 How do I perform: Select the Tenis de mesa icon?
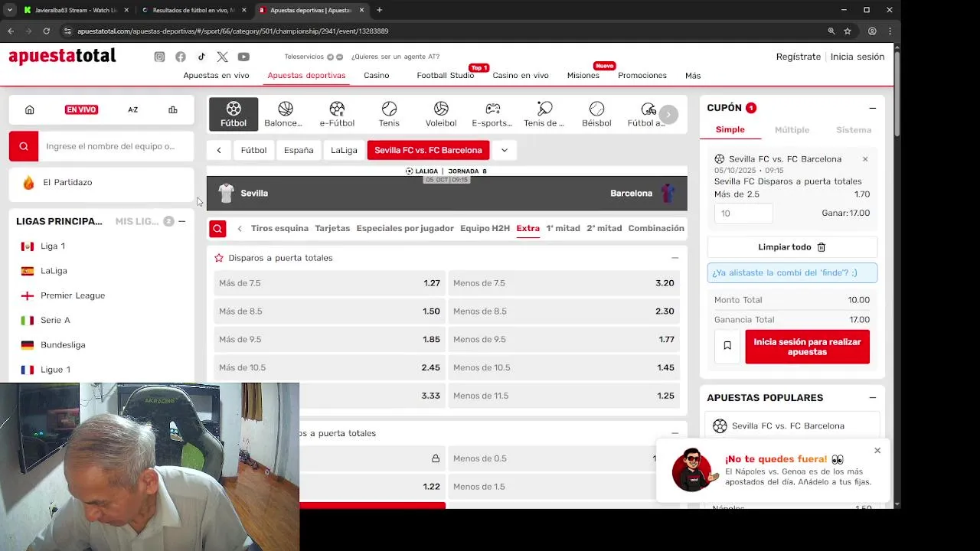pyautogui.click(x=544, y=114)
